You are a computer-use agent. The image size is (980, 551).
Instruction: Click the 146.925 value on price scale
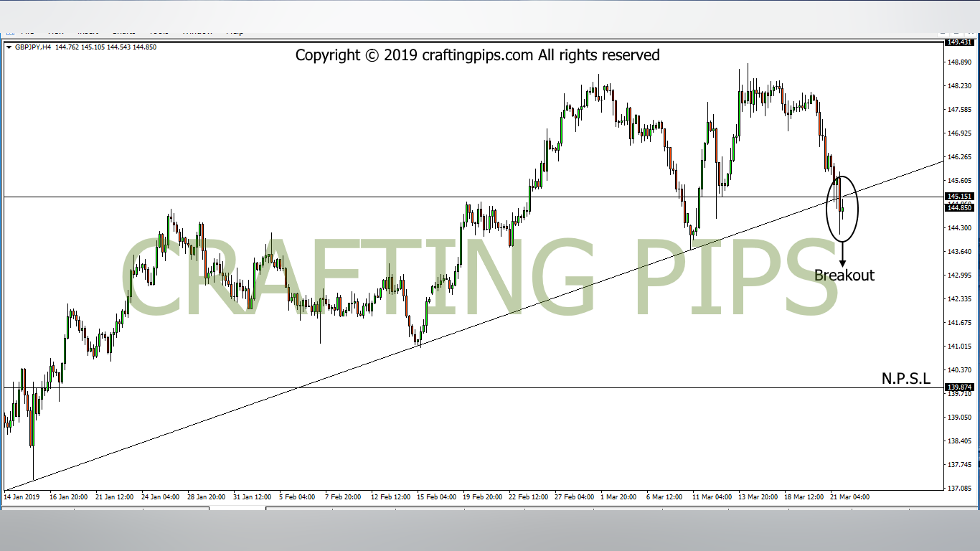pos(960,133)
